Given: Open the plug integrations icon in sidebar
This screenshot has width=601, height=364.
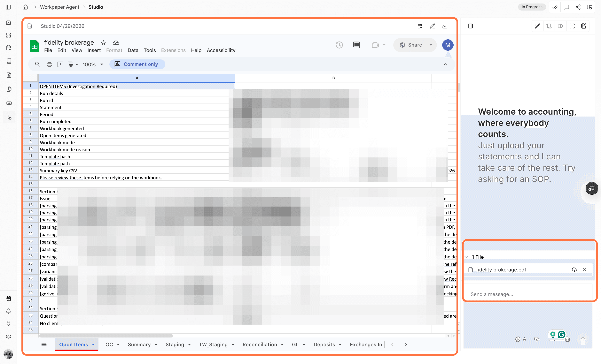Looking at the screenshot, I should tap(9, 324).
